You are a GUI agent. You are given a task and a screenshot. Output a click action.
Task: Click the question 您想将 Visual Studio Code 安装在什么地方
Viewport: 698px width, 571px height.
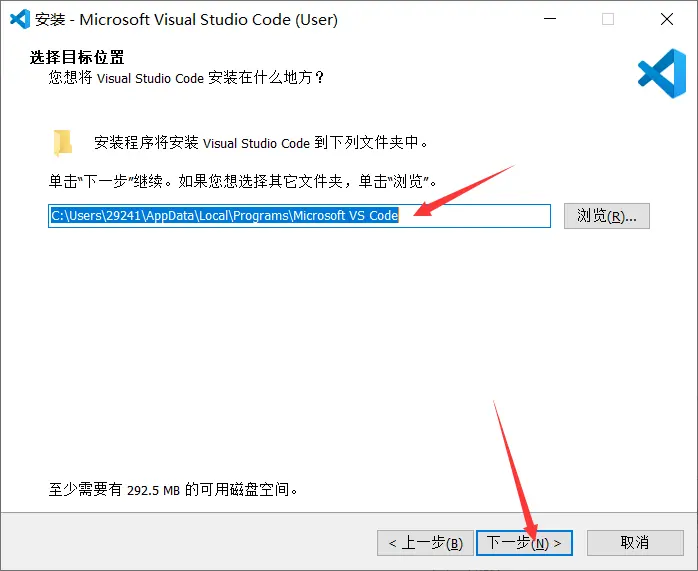coord(187,78)
